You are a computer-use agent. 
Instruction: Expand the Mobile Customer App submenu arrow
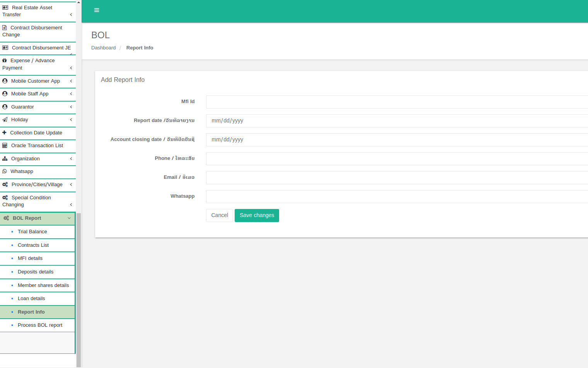click(x=71, y=81)
